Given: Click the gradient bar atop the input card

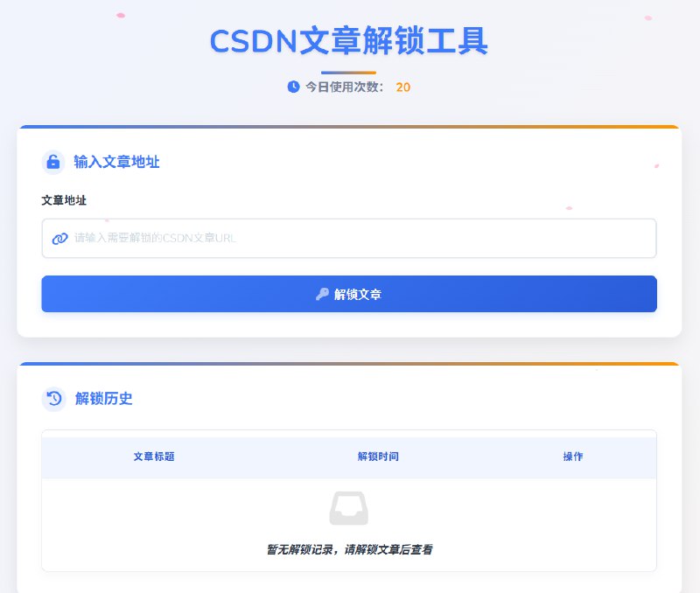Looking at the screenshot, I should click(x=348, y=127).
